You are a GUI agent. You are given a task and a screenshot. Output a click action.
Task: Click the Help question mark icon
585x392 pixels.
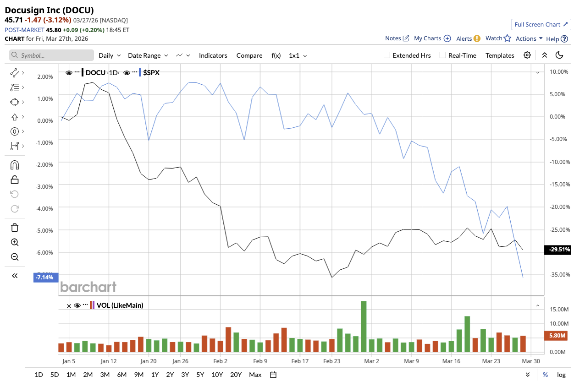coord(564,39)
